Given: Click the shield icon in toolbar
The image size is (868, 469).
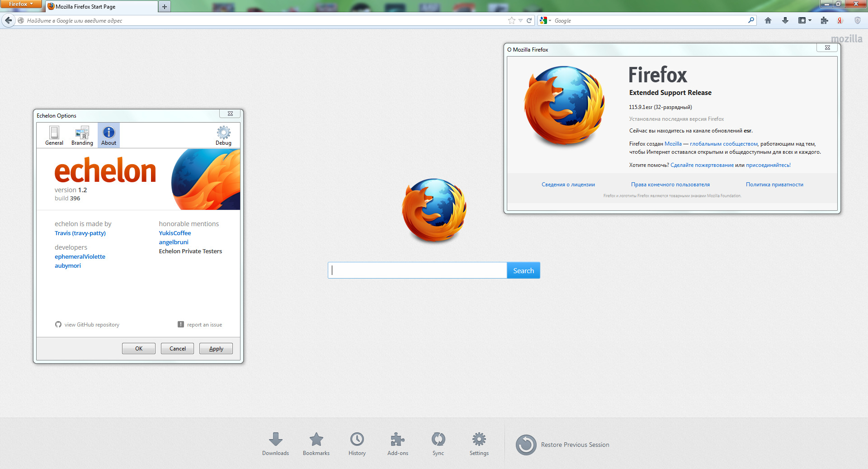Looking at the screenshot, I should (857, 20).
